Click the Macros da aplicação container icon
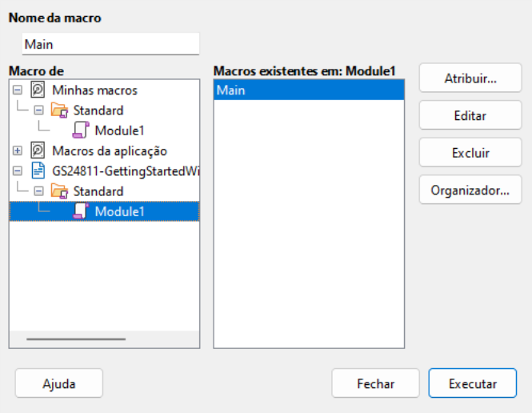Screen dimensions: 532x413 38,150
